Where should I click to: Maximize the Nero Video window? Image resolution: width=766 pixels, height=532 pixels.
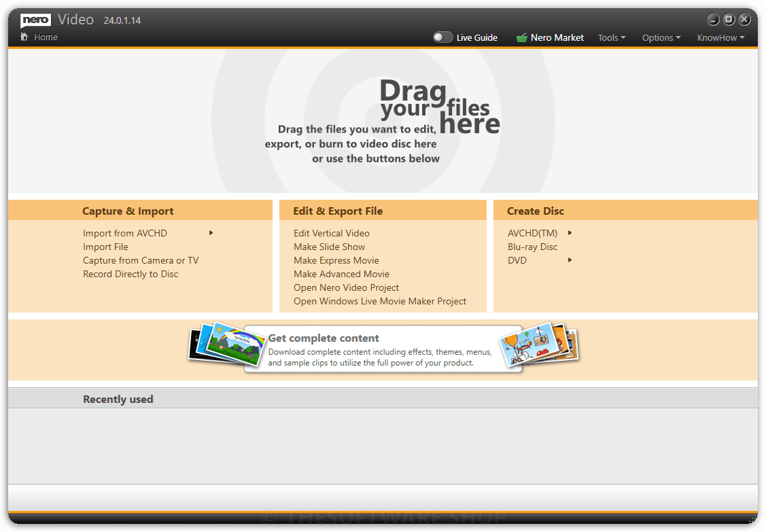click(x=729, y=20)
